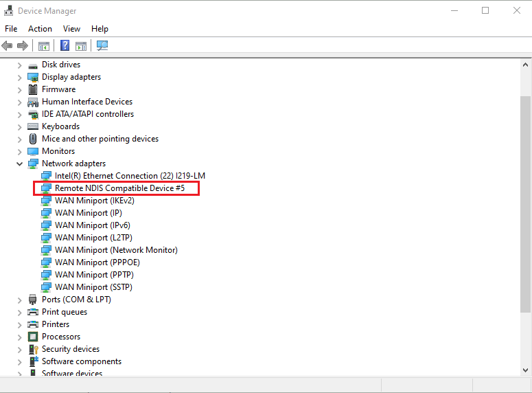This screenshot has width=532, height=393.
Task: Click the Display adapters category icon
Action: [33, 78]
